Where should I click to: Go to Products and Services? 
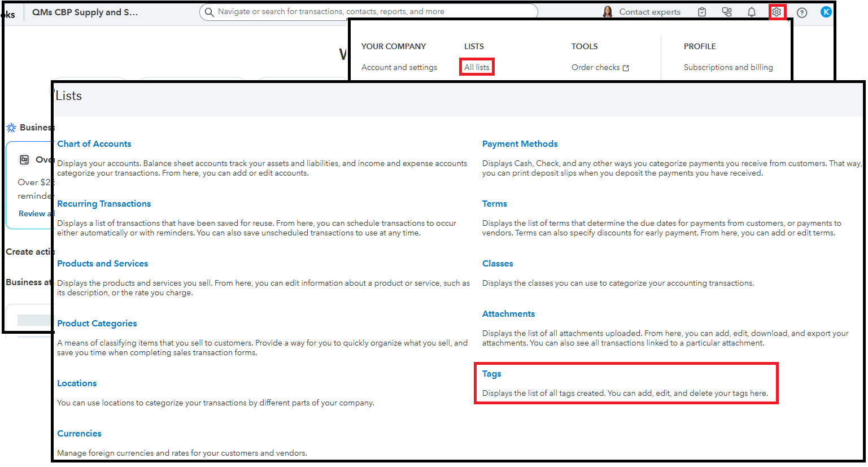[x=102, y=264]
